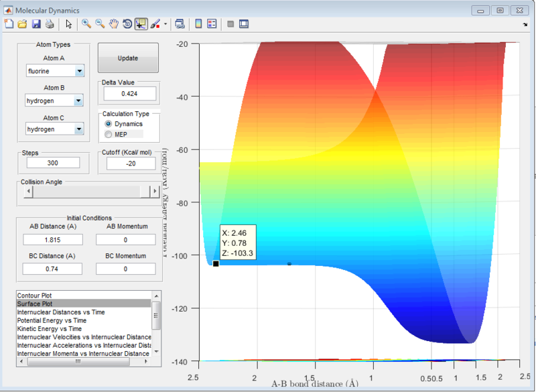Screen dimensions: 536x392
Task: Select the Zoom Out magnifier tool
Action: [x=99, y=24]
